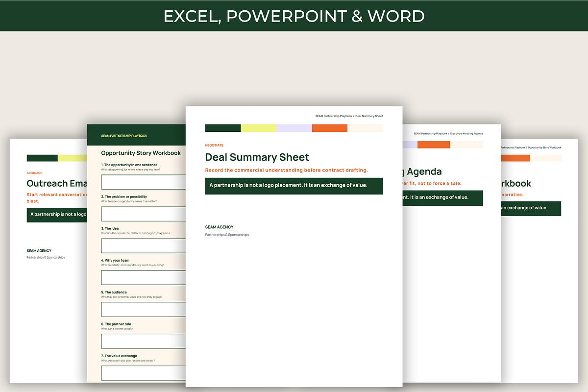The image size is (588, 392).
Task: Click the input box under 'The partner role'
Action: point(144,341)
